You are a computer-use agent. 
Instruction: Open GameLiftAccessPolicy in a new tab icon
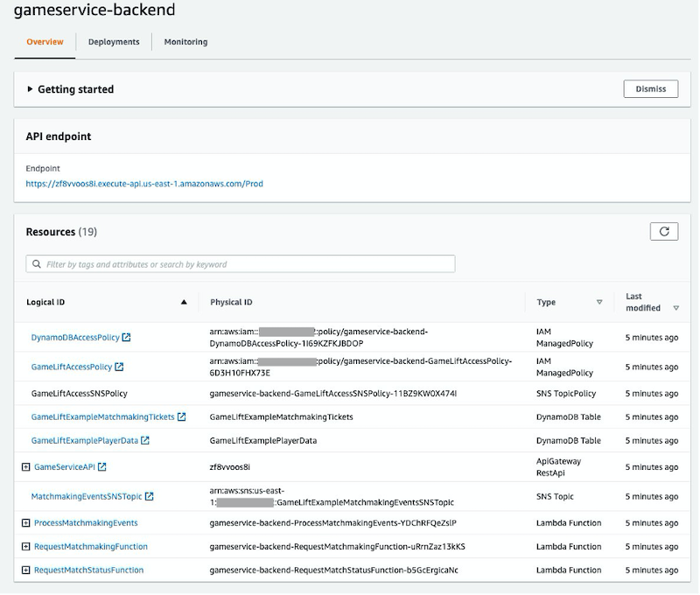tap(117, 367)
